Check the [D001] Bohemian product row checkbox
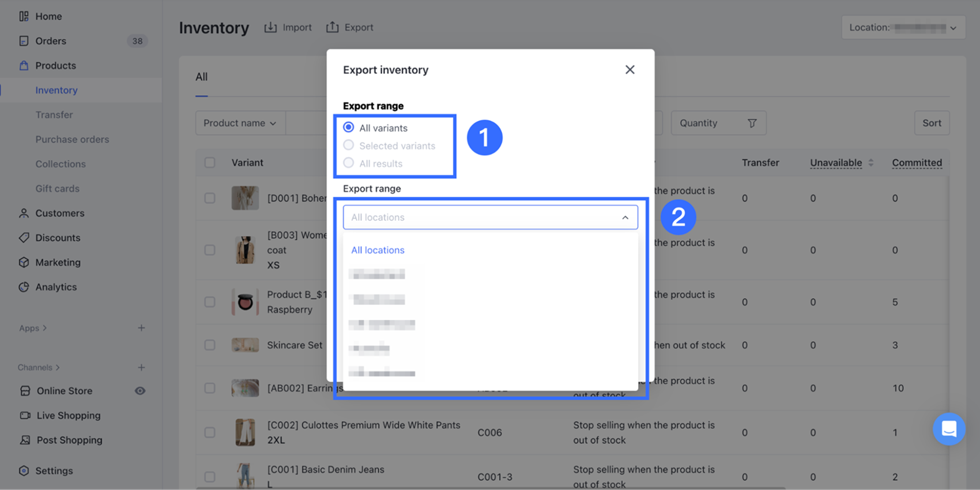 click(210, 198)
